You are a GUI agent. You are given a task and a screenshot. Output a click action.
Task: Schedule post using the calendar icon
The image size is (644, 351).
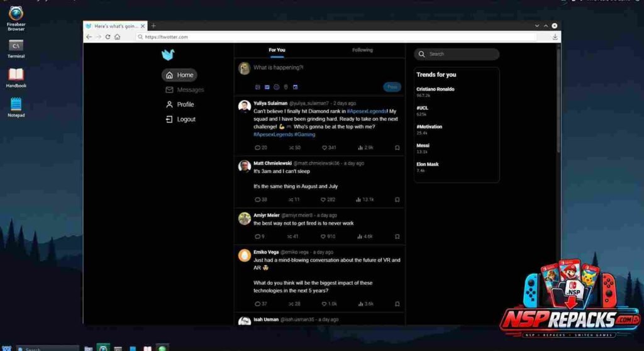pos(296,87)
